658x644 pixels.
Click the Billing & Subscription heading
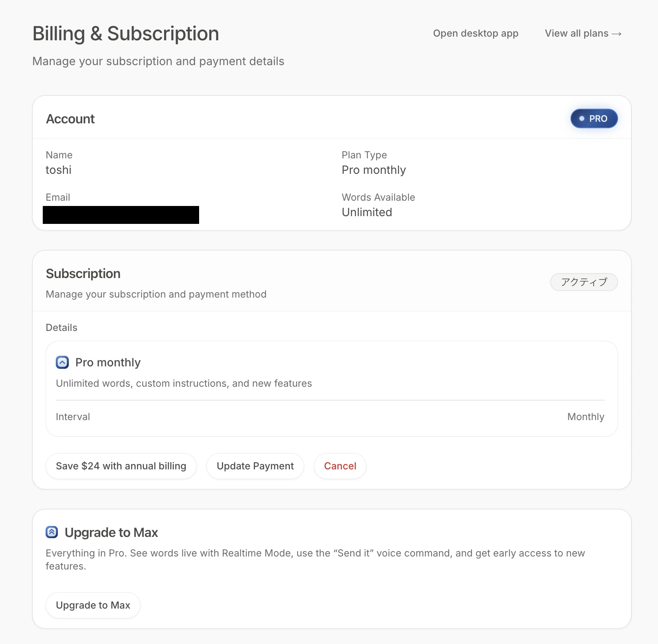tap(126, 33)
